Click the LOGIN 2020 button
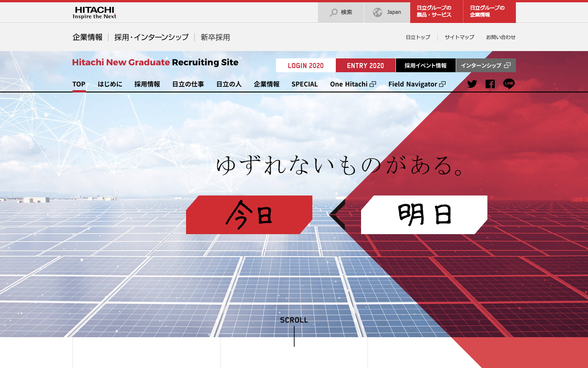 tap(305, 65)
